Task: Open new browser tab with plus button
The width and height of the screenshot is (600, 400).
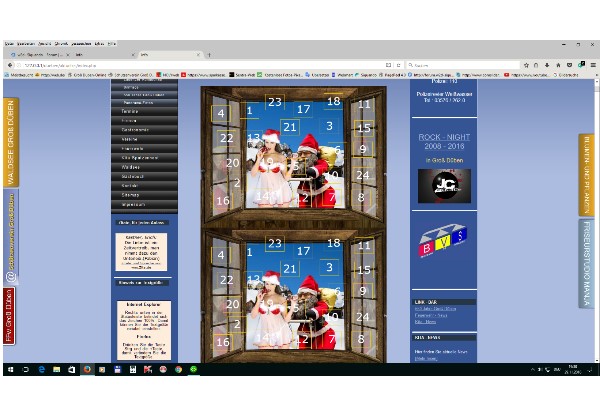Action: click(208, 54)
